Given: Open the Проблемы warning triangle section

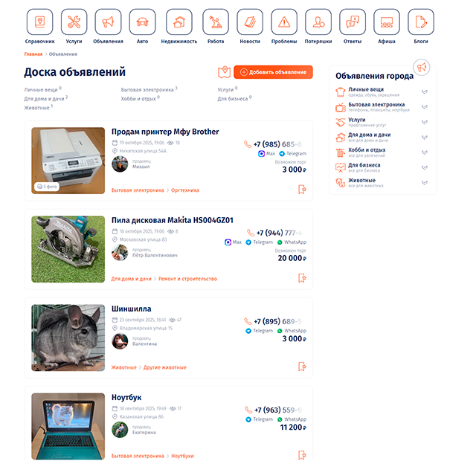Looking at the screenshot, I should click(x=284, y=22).
